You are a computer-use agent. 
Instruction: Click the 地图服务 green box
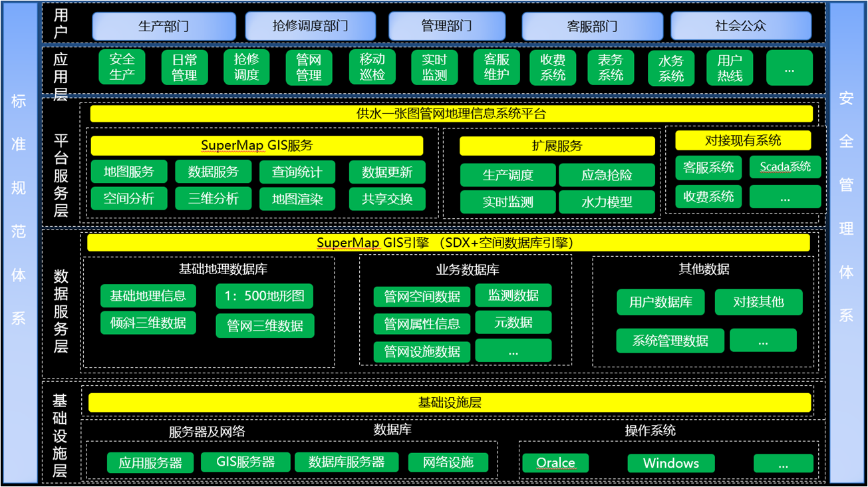(129, 172)
